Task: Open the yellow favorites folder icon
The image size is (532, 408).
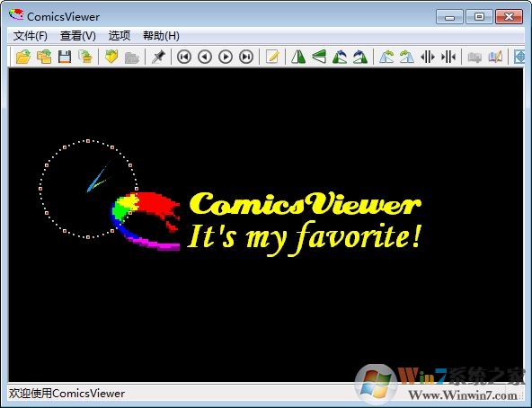Action: click(111, 57)
